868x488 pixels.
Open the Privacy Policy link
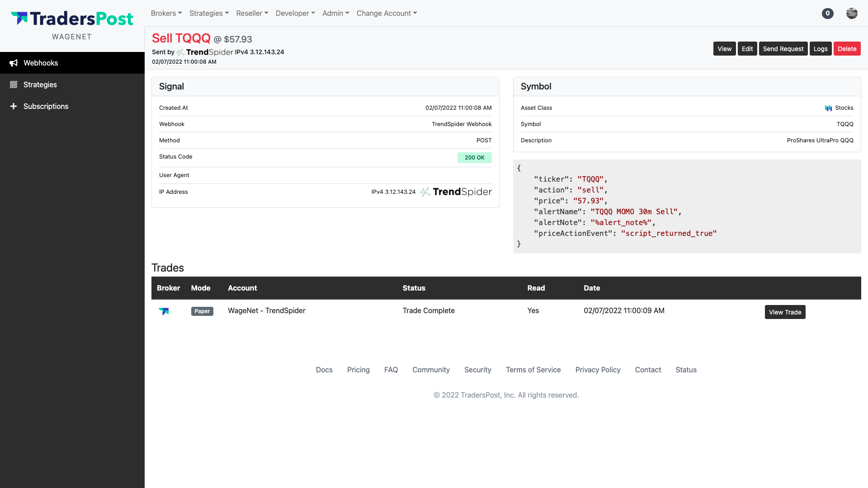coord(598,370)
